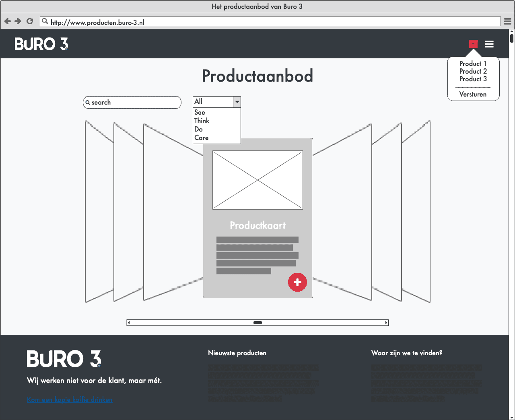Click the browser forward arrow
Viewport: 515px width, 420px height.
[x=18, y=21]
